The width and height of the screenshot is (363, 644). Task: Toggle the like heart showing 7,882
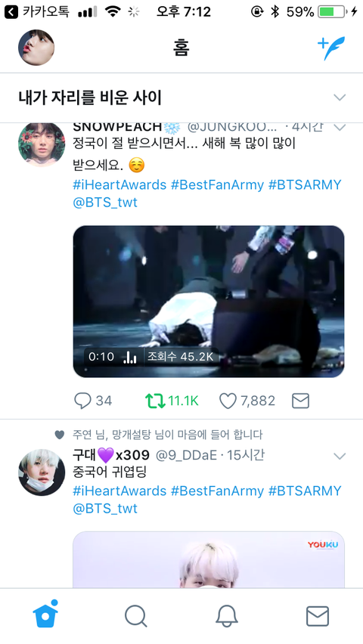(x=228, y=401)
